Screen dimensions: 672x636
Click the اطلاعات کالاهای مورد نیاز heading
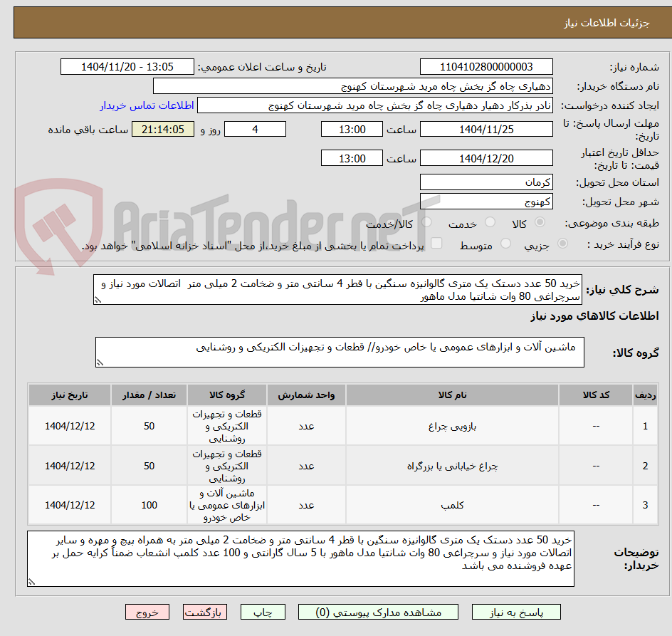click(x=594, y=316)
